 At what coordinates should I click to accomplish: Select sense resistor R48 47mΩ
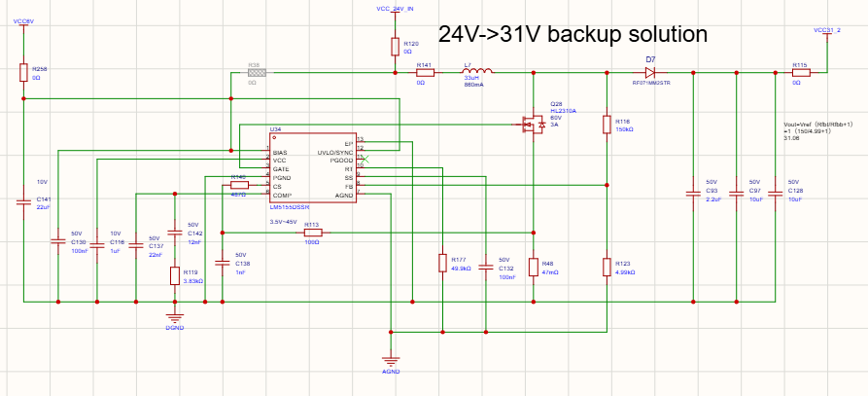pos(533,267)
